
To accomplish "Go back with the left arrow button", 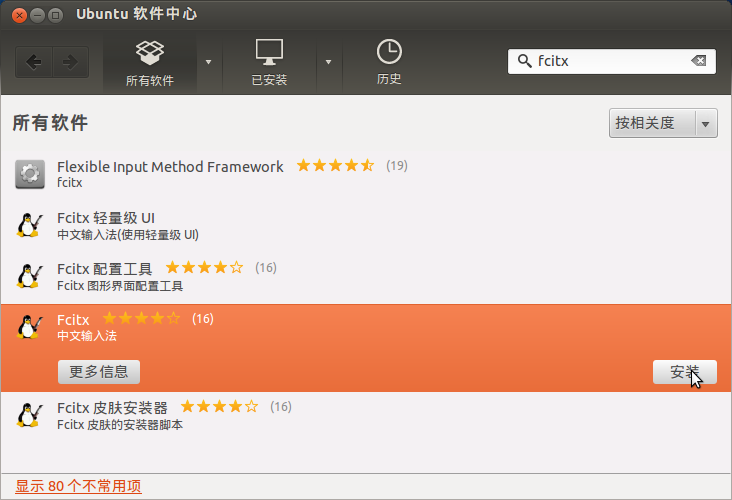I will (x=34, y=62).
